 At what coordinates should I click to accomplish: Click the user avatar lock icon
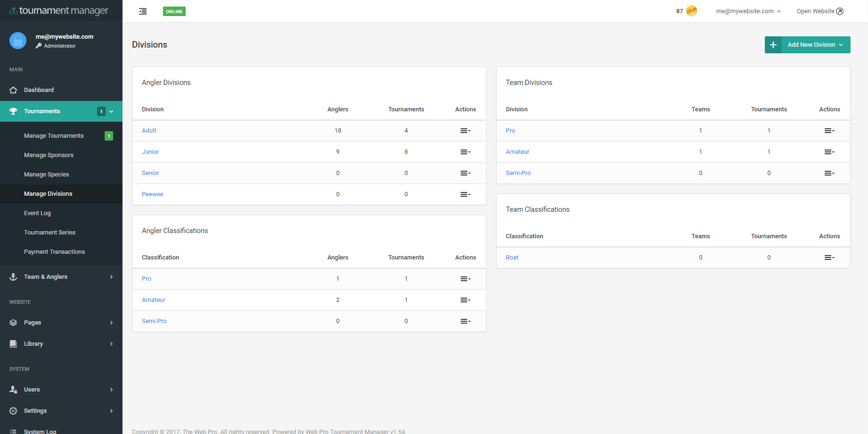[x=18, y=41]
